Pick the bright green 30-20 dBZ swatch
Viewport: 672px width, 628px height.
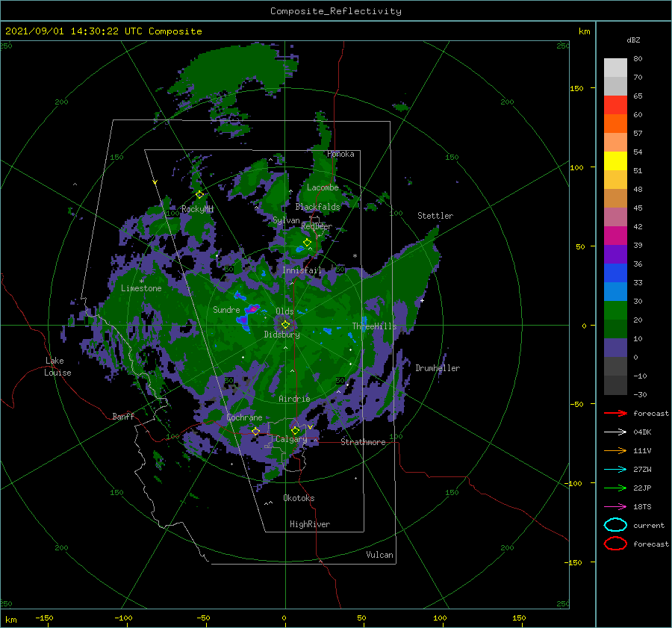(615, 311)
